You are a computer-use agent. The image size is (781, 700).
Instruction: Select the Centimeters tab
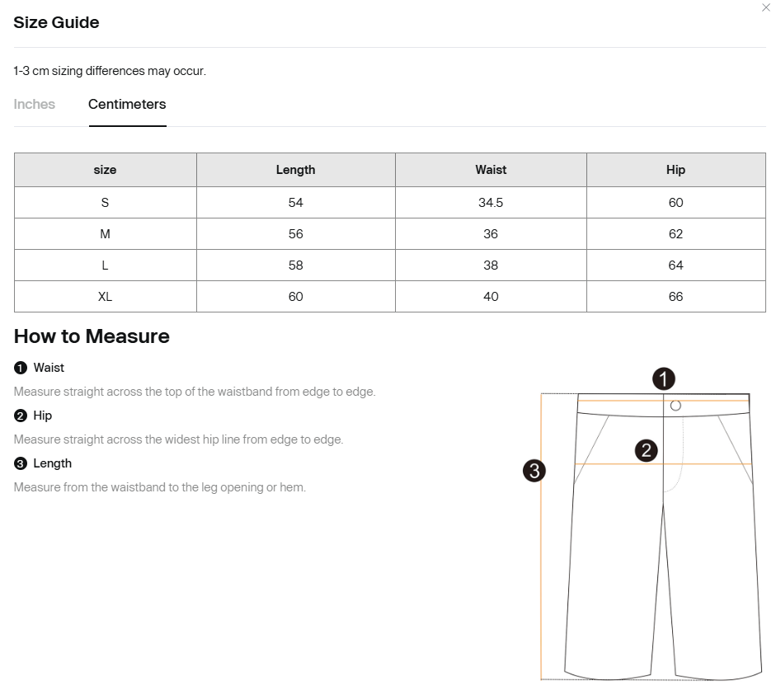pyautogui.click(x=127, y=104)
